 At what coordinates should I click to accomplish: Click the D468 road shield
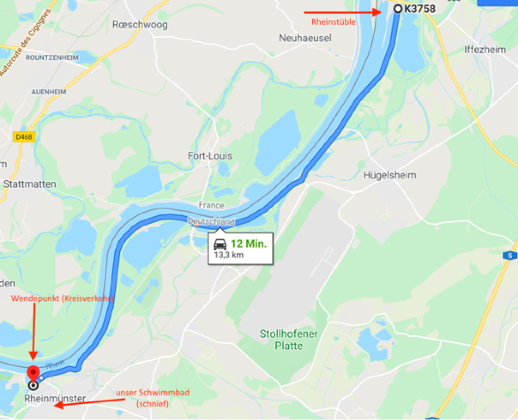(x=24, y=137)
